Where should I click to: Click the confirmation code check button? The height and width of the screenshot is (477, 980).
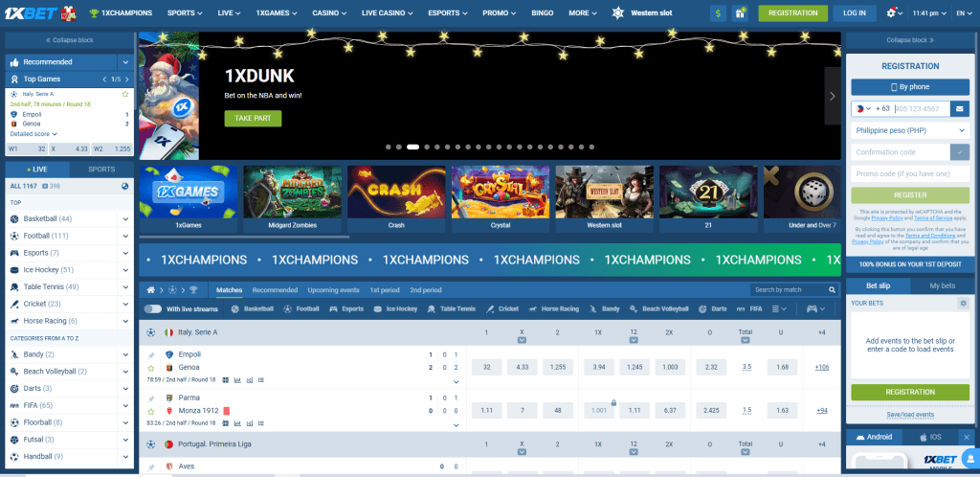tap(959, 152)
